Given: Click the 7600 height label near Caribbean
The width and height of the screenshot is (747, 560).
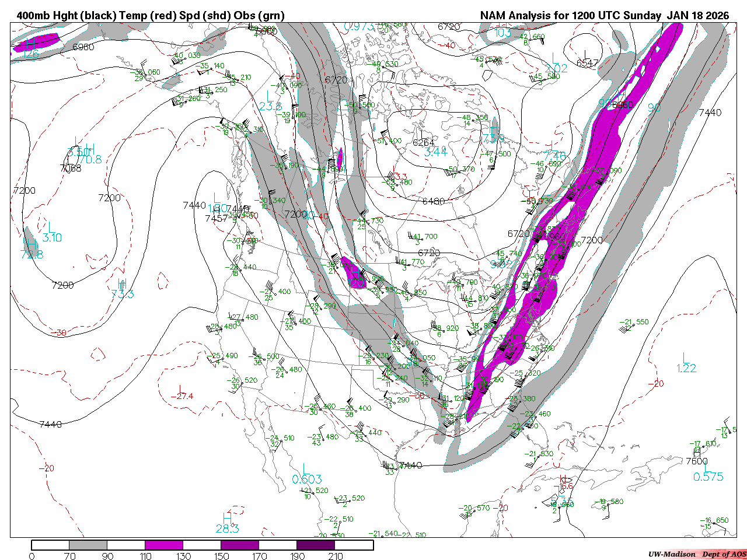Looking at the screenshot, I should point(696,461).
